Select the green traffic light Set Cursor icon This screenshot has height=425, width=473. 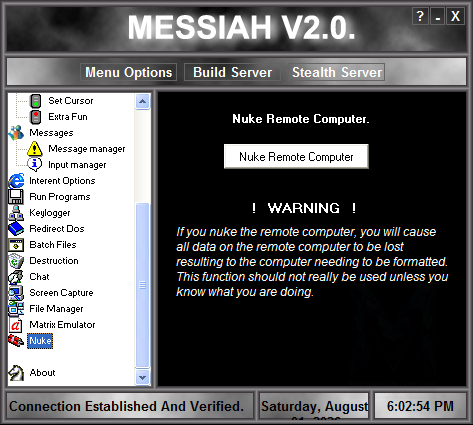point(36,101)
